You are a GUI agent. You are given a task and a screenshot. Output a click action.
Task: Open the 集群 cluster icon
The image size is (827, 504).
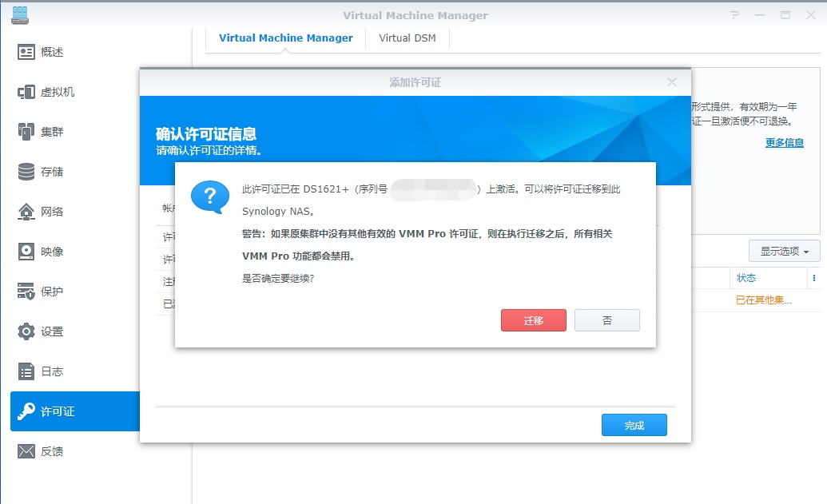pyautogui.click(x=26, y=132)
